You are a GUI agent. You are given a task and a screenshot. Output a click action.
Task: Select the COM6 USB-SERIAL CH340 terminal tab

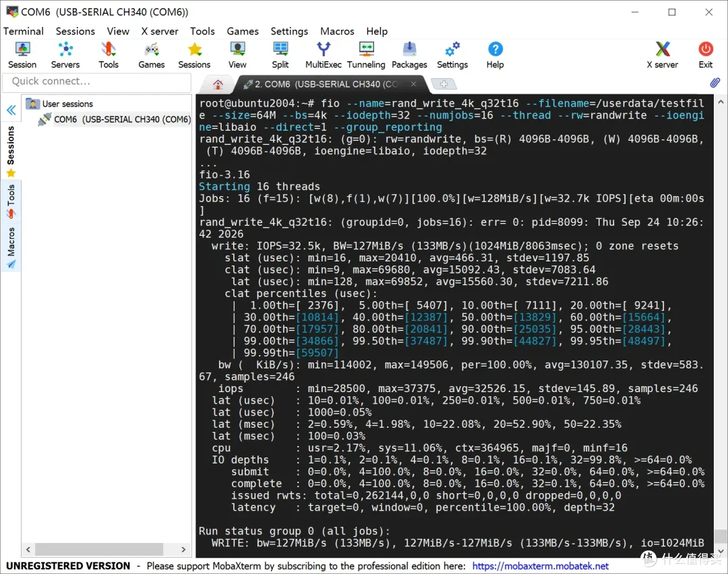[326, 84]
